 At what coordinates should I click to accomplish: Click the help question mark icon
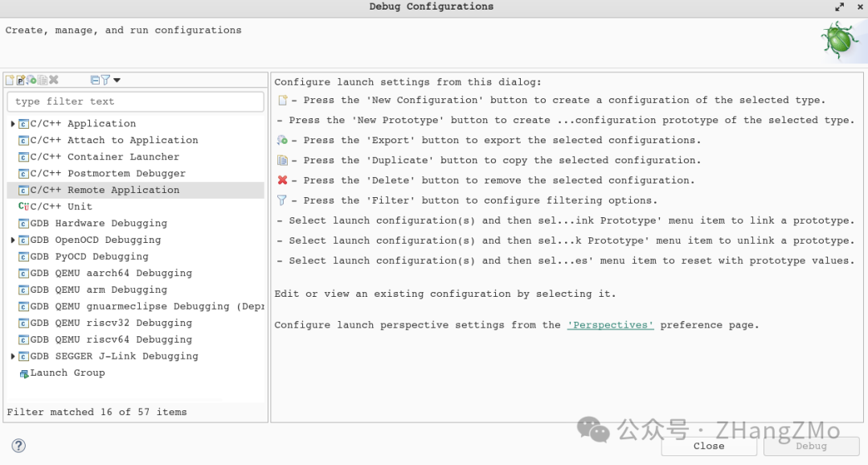pos(18,446)
